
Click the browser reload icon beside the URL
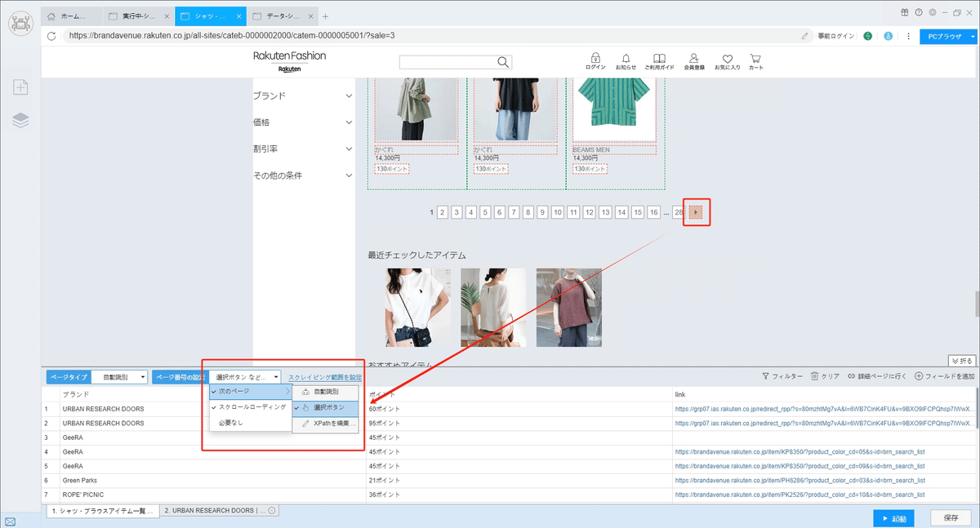pos(52,36)
